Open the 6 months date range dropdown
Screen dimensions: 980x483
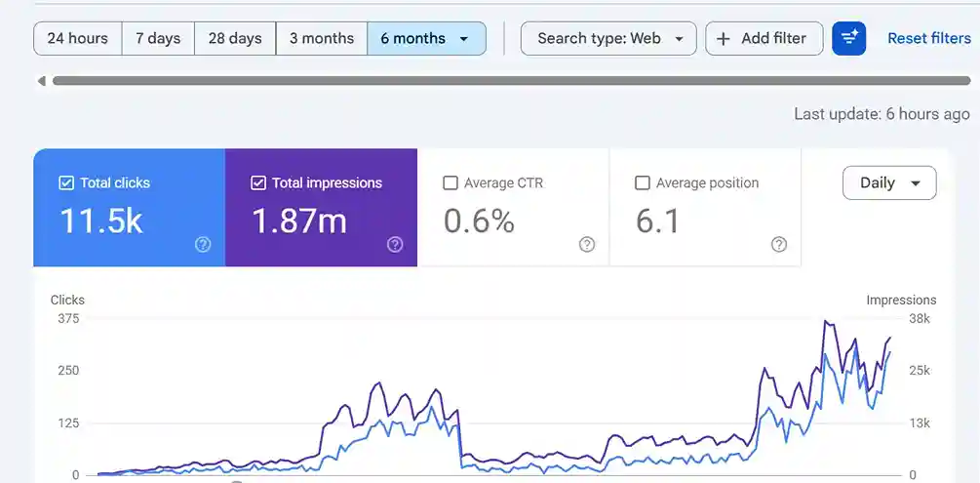click(426, 38)
